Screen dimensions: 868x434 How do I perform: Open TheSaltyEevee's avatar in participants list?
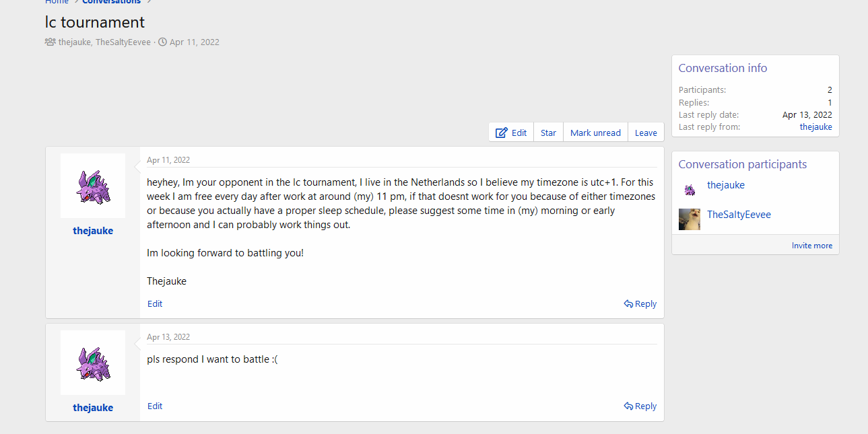coord(690,219)
